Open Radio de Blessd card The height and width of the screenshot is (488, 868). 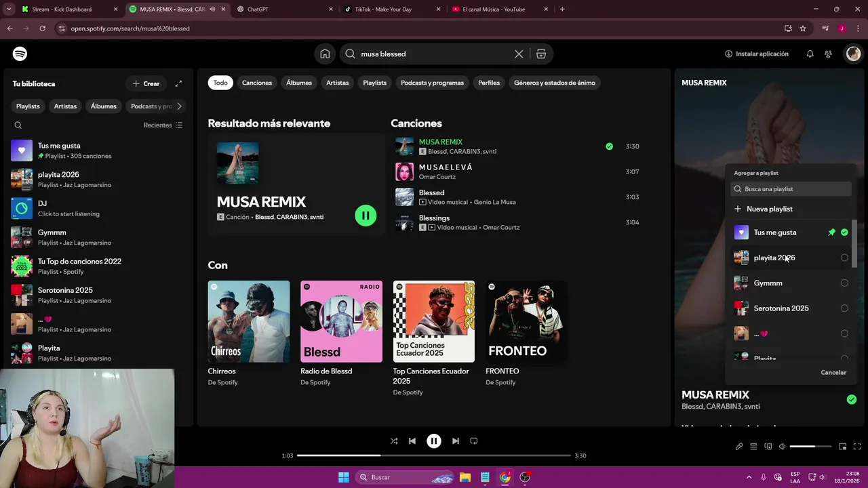(341, 333)
